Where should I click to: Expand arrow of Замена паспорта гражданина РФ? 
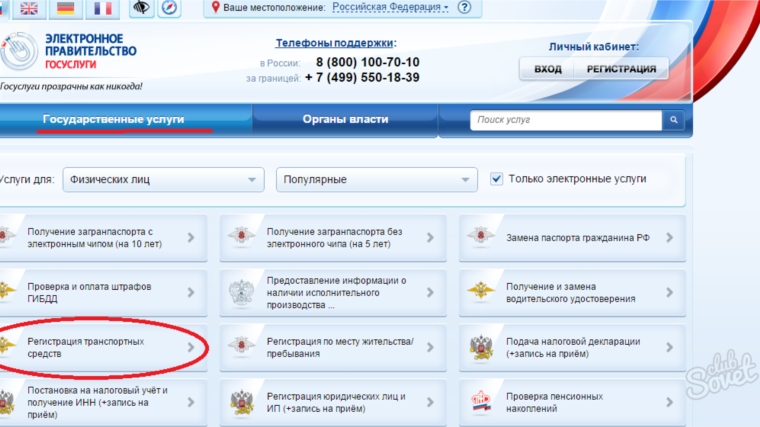669,237
